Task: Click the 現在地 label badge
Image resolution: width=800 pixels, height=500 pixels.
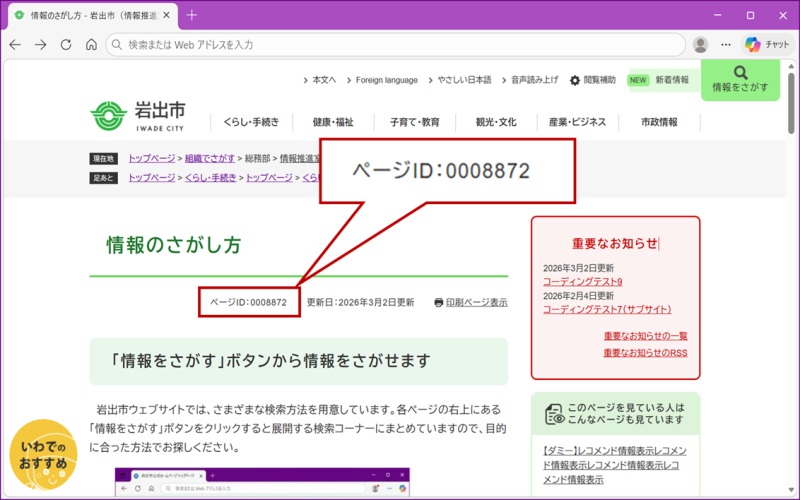Action: tap(104, 159)
